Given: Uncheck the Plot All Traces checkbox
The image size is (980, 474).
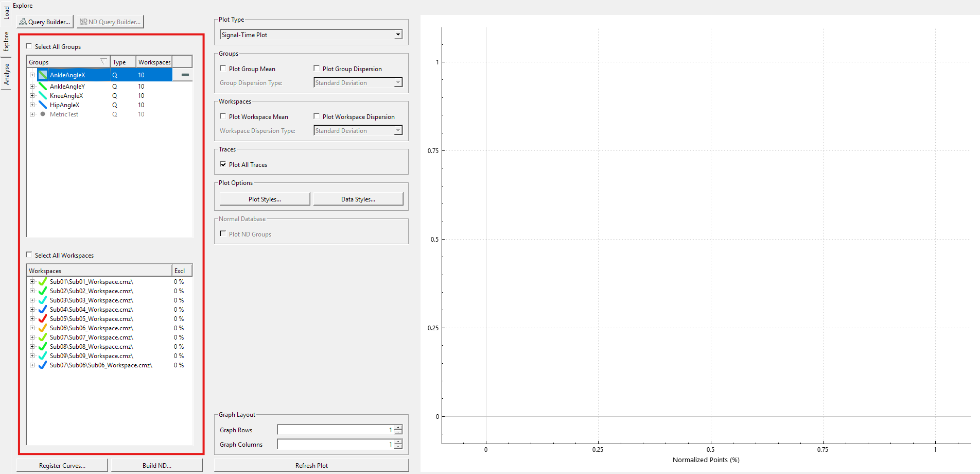Looking at the screenshot, I should tap(223, 164).
